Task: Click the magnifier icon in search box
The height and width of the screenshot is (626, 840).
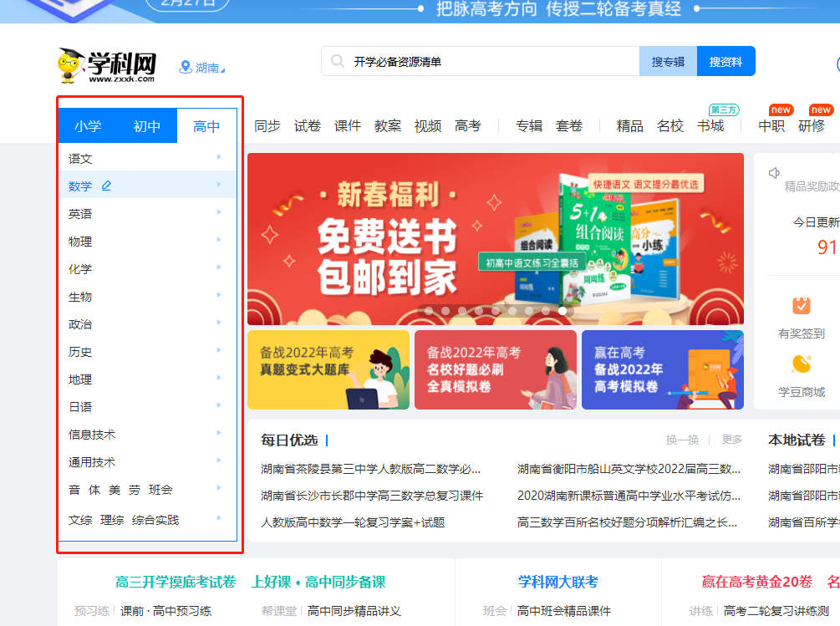Action: (x=338, y=61)
